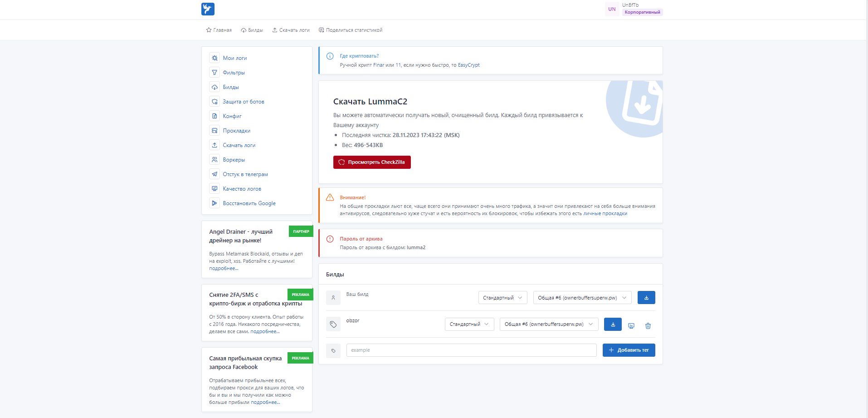Delete the obzor tag with trash icon

click(x=648, y=326)
